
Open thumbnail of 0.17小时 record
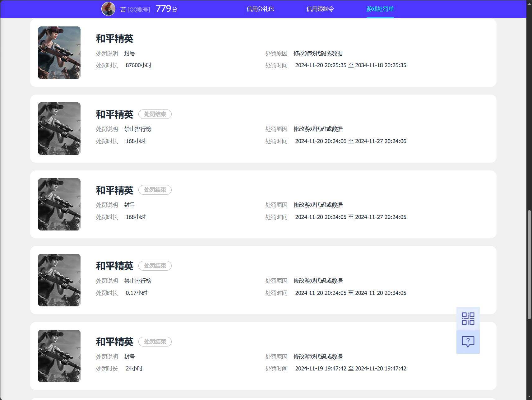[59, 280]
